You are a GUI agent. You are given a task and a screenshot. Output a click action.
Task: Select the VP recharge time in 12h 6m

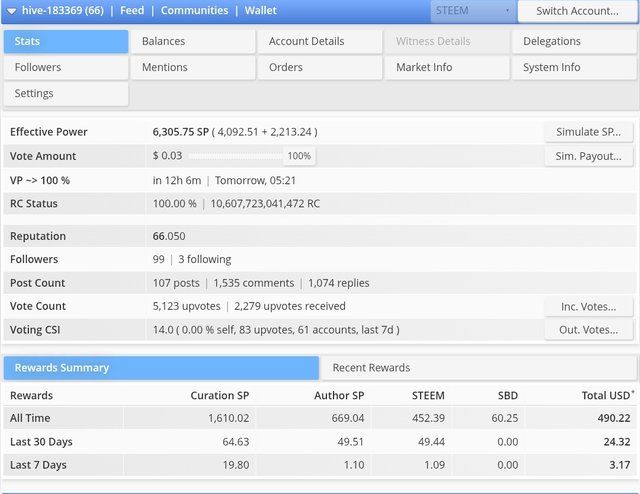click(177, 180)
